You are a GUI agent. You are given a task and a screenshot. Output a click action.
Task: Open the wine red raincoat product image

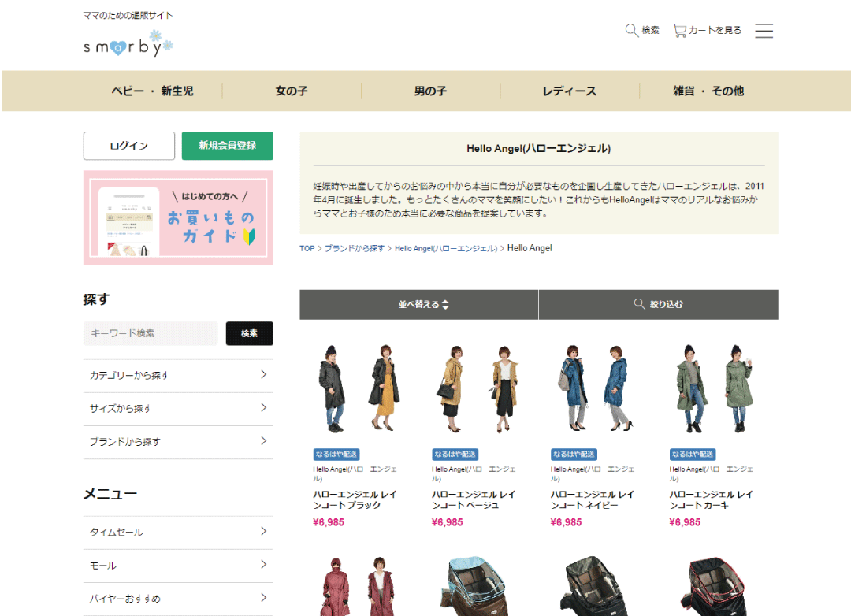(359, 585)
